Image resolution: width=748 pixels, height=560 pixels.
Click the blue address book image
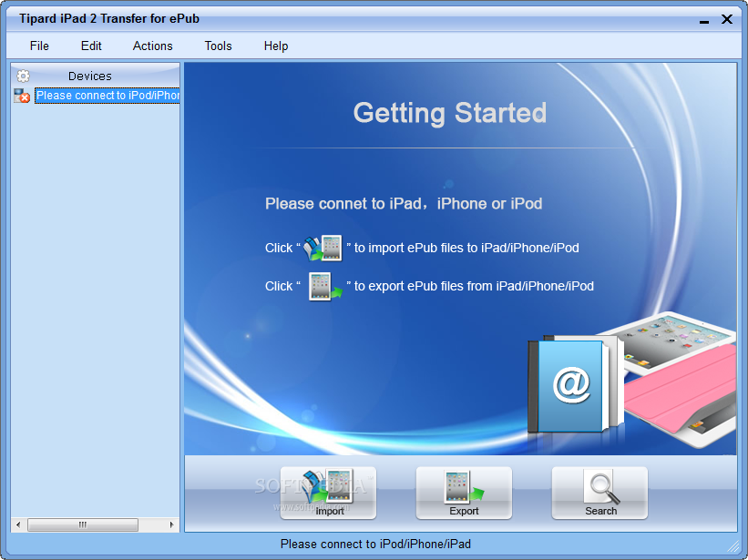(x=575, y=384)
